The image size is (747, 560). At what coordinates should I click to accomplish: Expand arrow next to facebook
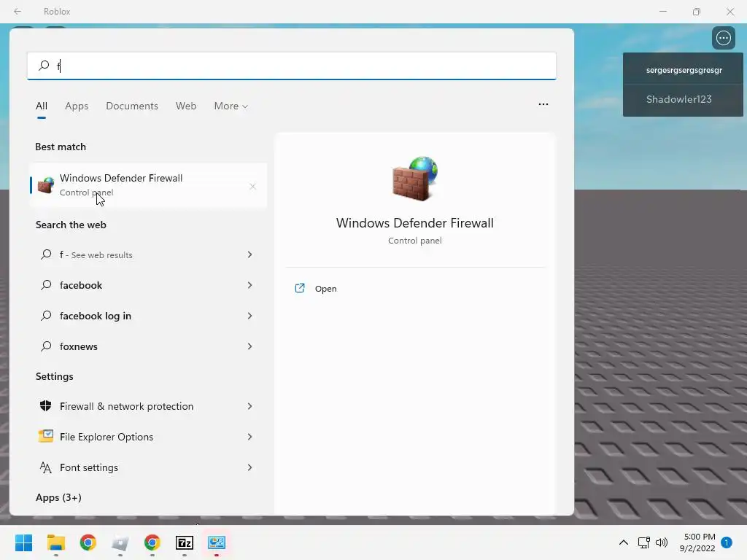click(249, 285)
